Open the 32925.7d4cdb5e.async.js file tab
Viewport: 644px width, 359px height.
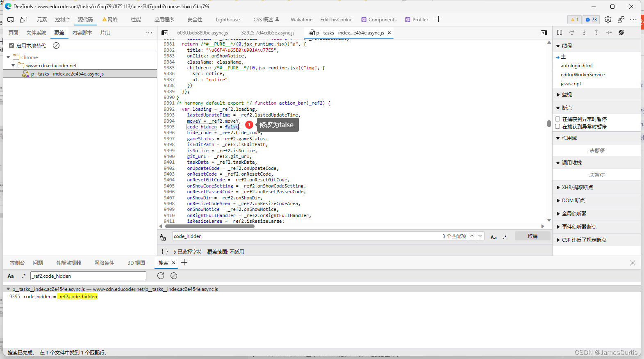268,33
